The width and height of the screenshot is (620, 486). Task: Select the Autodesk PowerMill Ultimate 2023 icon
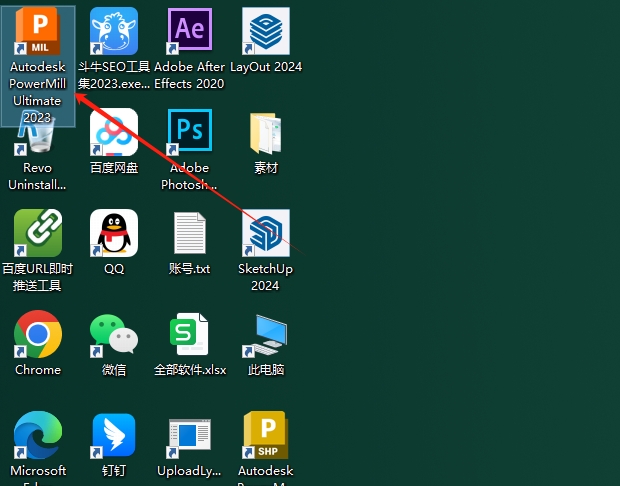[38, 31]
